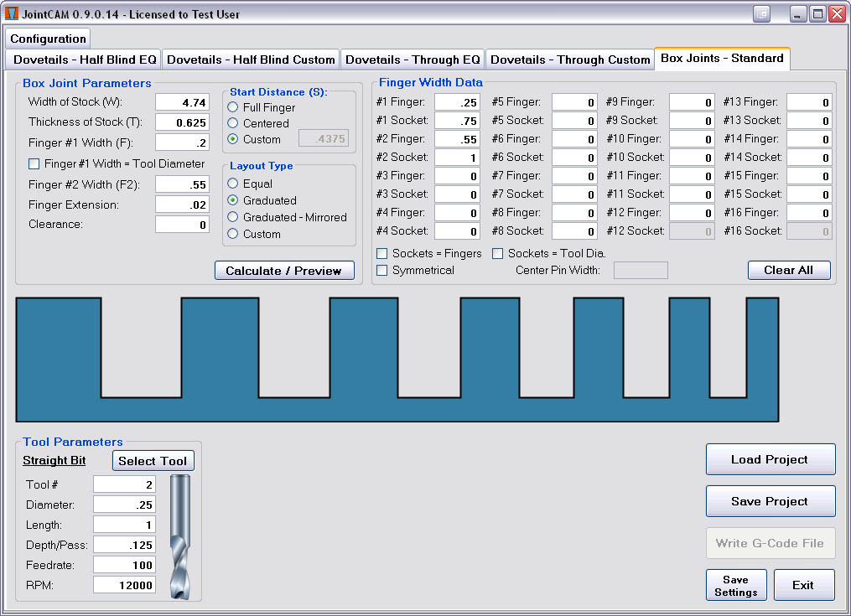Open the Configuration tab
The height and width of the screenshot is (616, 851).
48,39
